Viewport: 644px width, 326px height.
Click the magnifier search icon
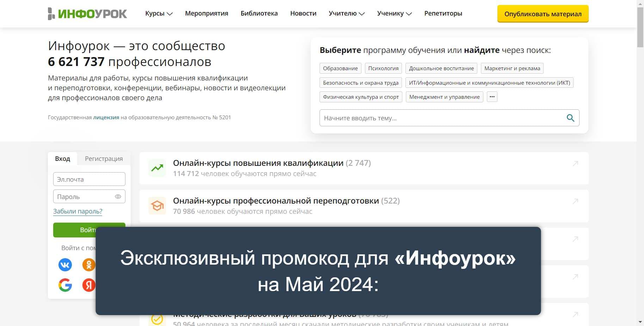click(570, 118)
